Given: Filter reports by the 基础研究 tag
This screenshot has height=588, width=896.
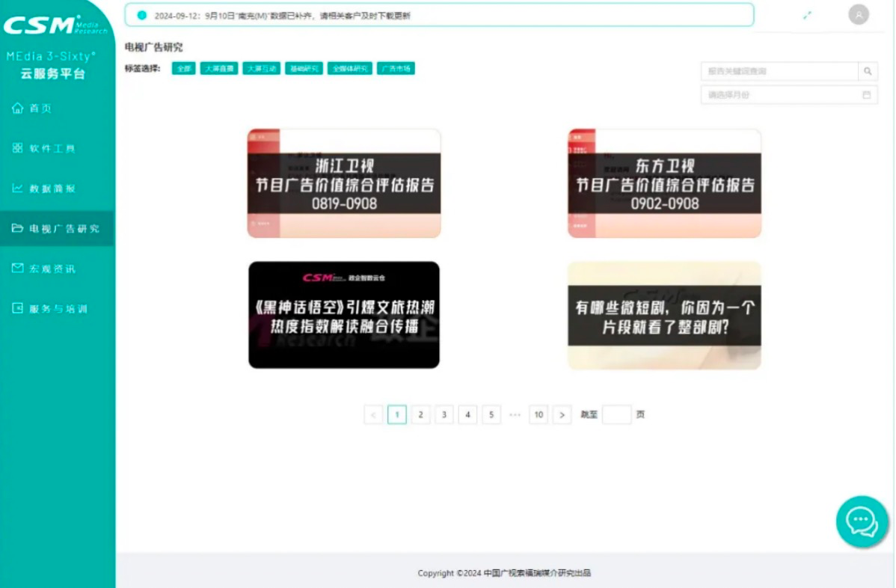Looking at the screenshot, I should point(304,69).
